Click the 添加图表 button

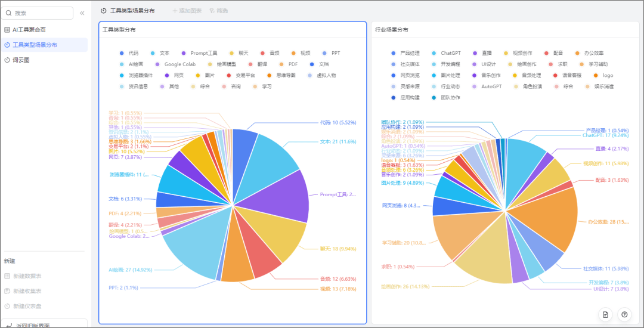click(x=187, y=11)
